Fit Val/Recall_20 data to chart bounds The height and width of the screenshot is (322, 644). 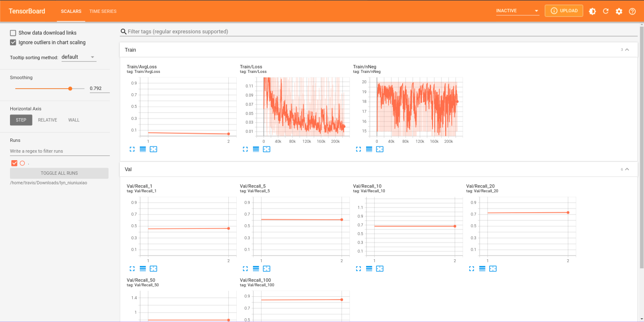click(x=493, y=268)
